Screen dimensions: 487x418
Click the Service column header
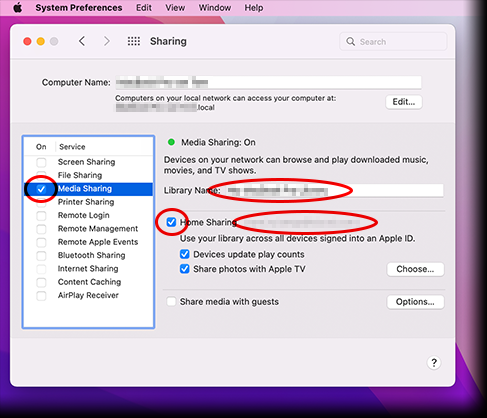point(72,147)
